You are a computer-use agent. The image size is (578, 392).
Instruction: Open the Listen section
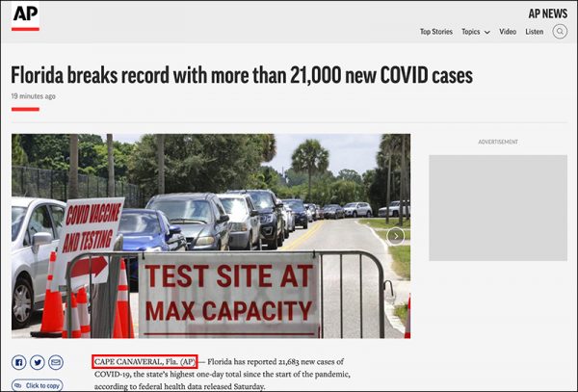534,32
